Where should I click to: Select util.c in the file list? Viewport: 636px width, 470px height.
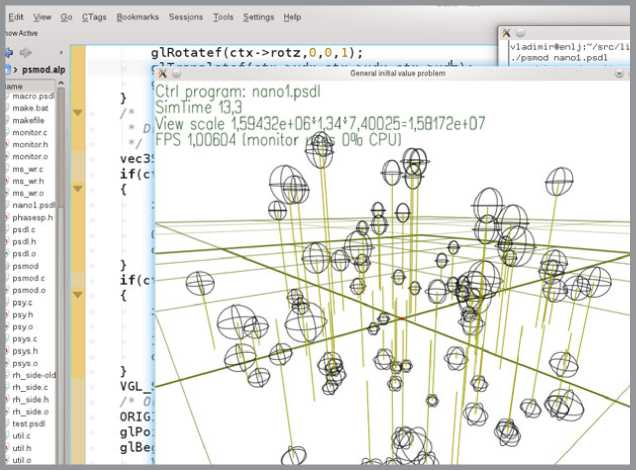pos(21,436)
